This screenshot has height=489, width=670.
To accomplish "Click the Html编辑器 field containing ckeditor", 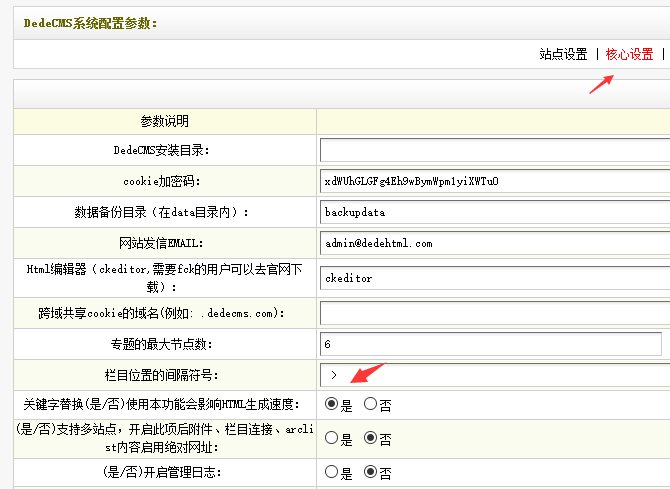I will click(x=494, y=278).
